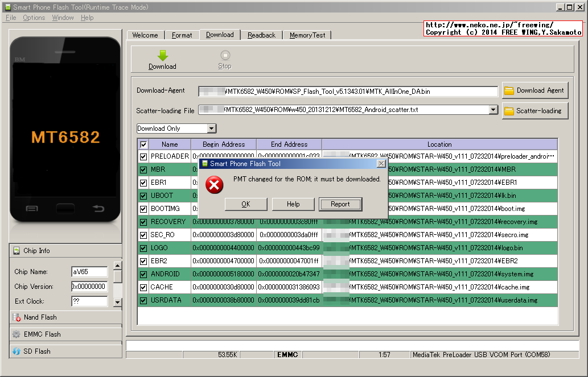
Task: Click OK on the PMT changed dialog
Action: [245, 204]
